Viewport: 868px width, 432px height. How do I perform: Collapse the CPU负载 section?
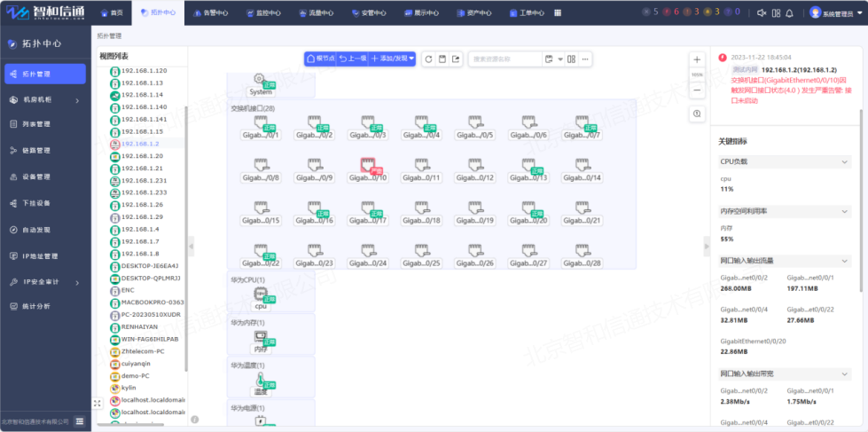844,161
